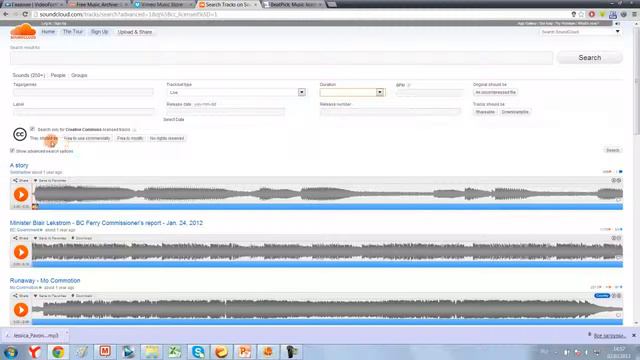Click Select Date under Release date

click(173, 120)
